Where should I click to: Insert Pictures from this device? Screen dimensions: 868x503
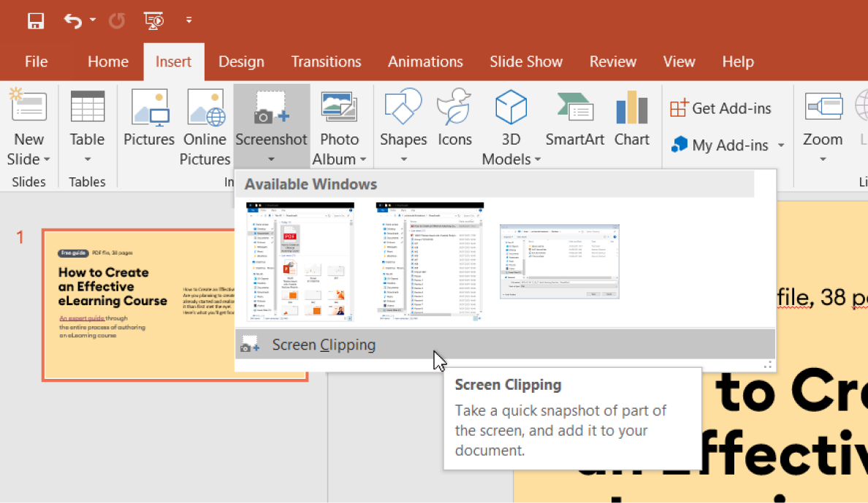pos(149,118)
